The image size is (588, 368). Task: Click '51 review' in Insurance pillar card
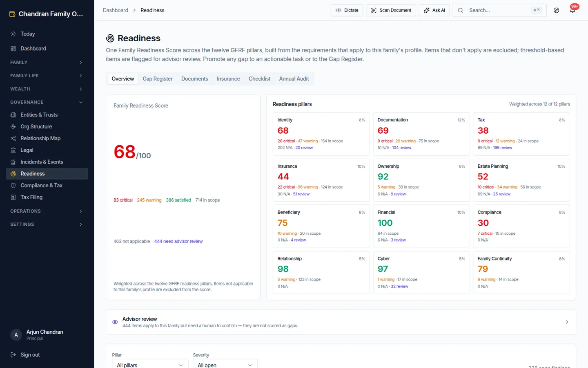point(301,194)
